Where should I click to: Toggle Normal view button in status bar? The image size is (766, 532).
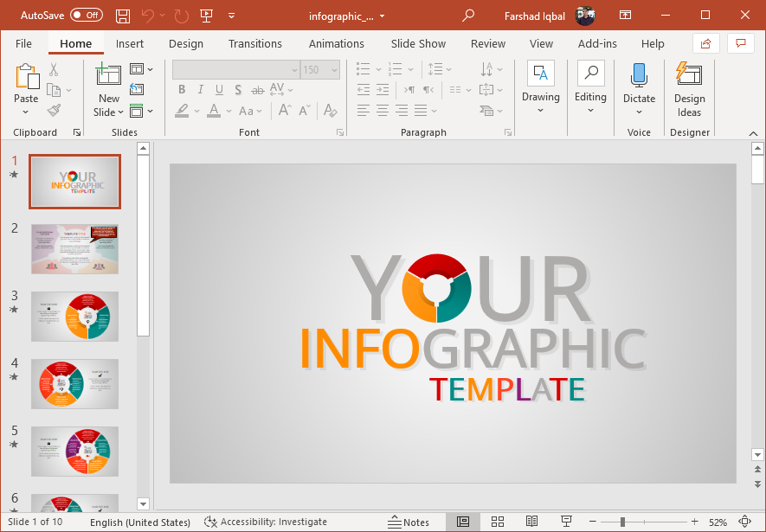[463, 522]
